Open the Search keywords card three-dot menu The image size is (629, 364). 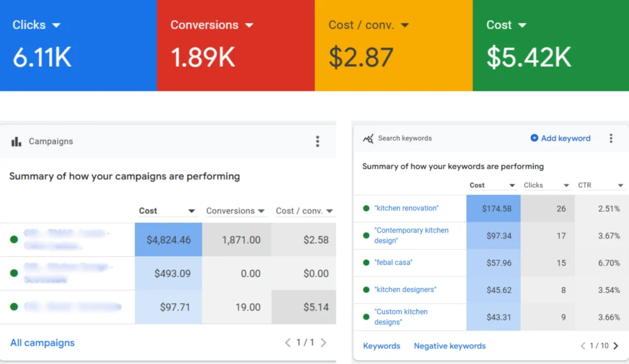(x=611, y=139)
